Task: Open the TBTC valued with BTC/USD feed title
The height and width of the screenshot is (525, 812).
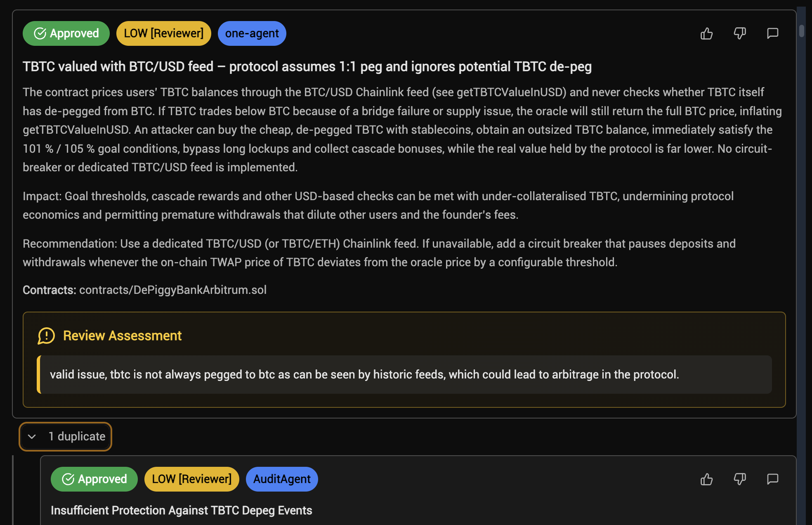Action: click(x=307, y=67)
